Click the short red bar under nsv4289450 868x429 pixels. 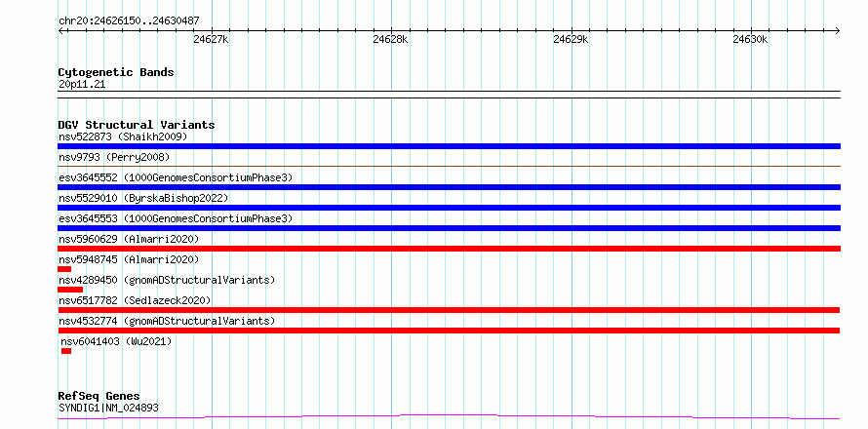coord(70,290)
